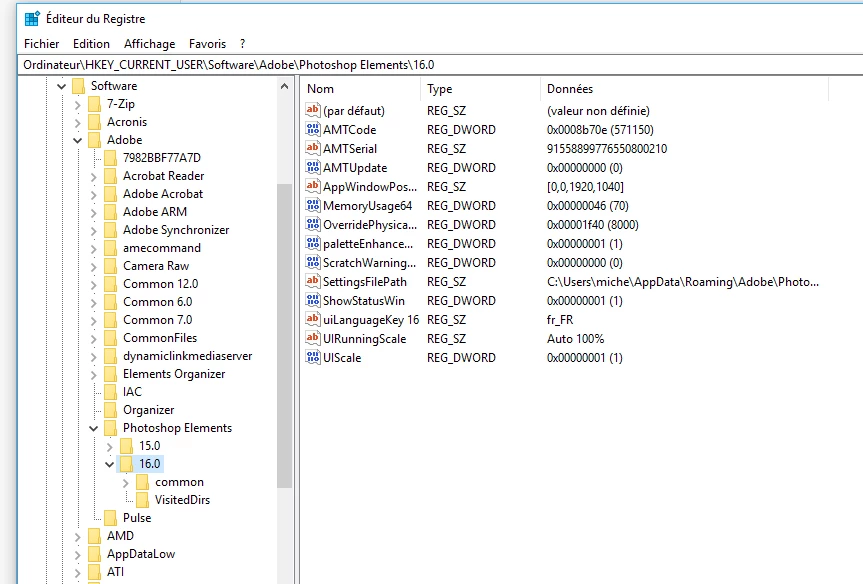Expand the Camera Raw key
Screen dimensions: 863x584
94,266
